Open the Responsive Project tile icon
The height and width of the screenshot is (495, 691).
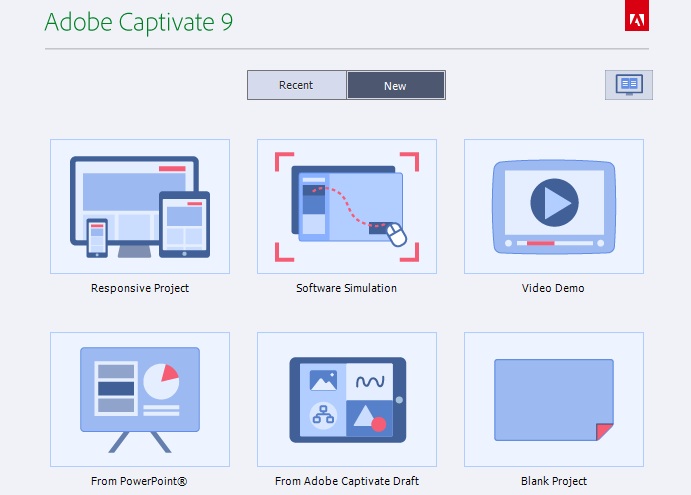point(140,206)
